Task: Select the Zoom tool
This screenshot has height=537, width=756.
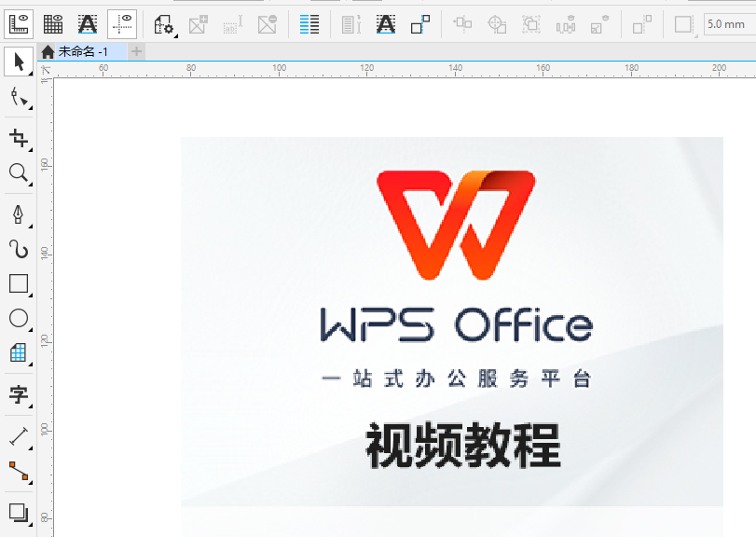Action: pyautogui.click(x=19, y=173)
